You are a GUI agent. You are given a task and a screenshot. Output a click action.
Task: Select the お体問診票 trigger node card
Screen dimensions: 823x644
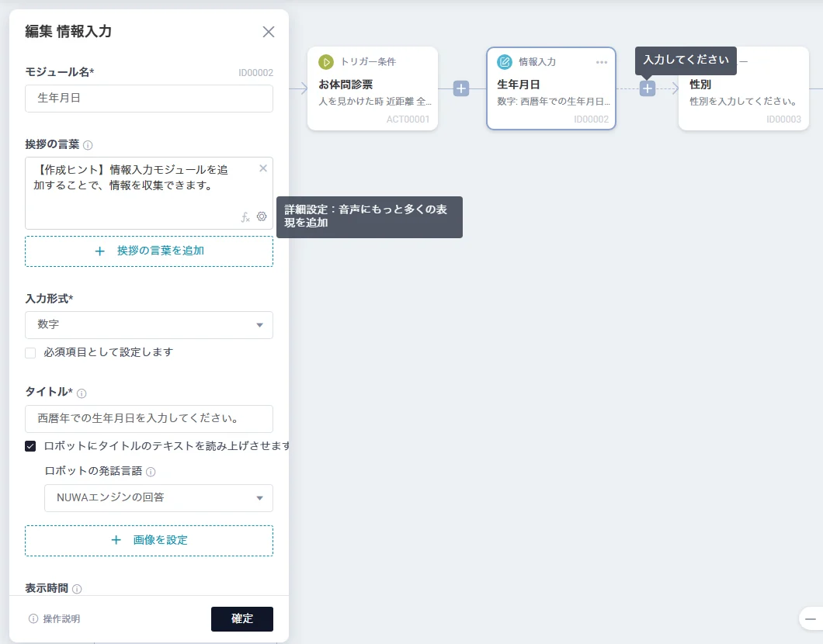click(373, 88)
